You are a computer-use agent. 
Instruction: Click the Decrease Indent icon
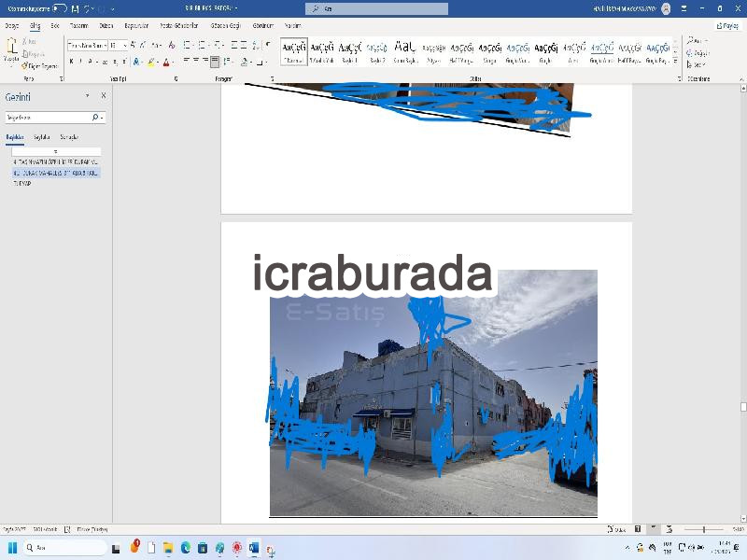pyautogui.click(x=234, y=45)
